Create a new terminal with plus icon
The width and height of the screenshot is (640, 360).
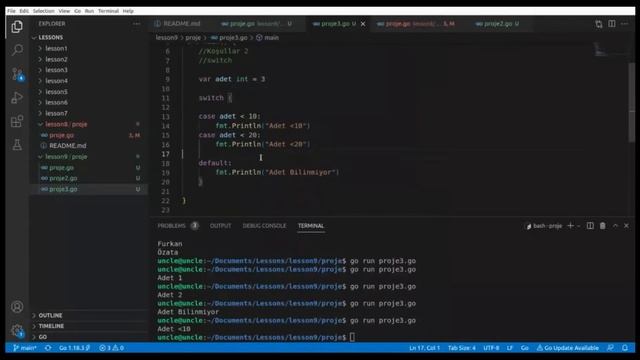click(570, 226)
